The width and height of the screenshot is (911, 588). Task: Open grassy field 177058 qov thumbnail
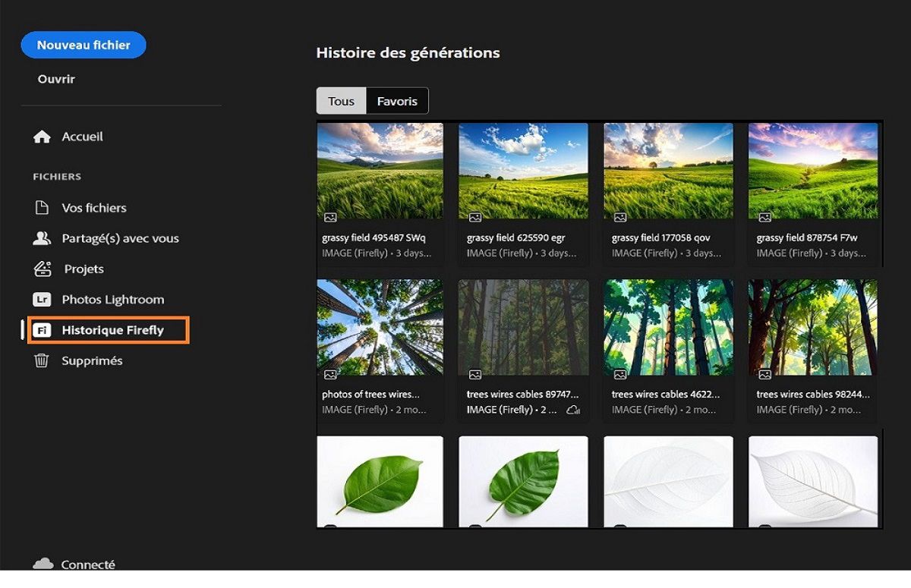tap(668, 171)
